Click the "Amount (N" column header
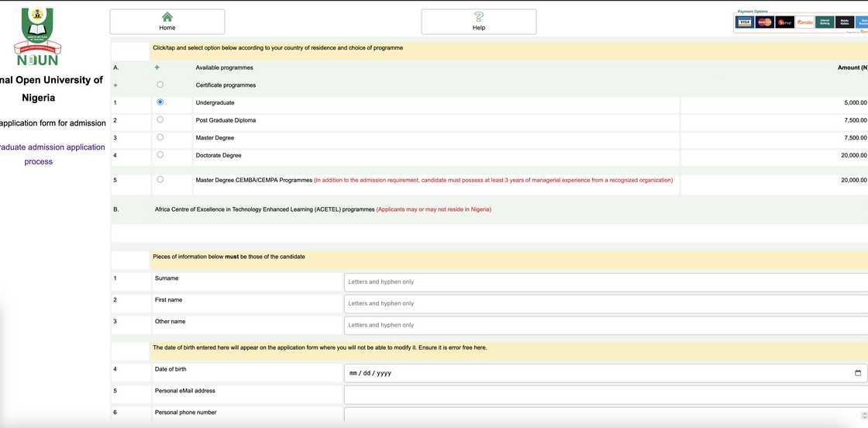This screenshot has width=868, height=428. 852,67
